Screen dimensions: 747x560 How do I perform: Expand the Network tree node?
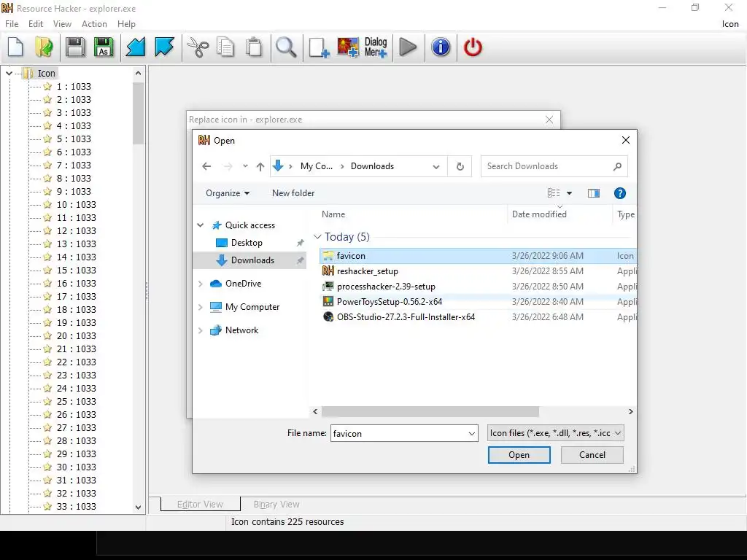pos(201,330)
